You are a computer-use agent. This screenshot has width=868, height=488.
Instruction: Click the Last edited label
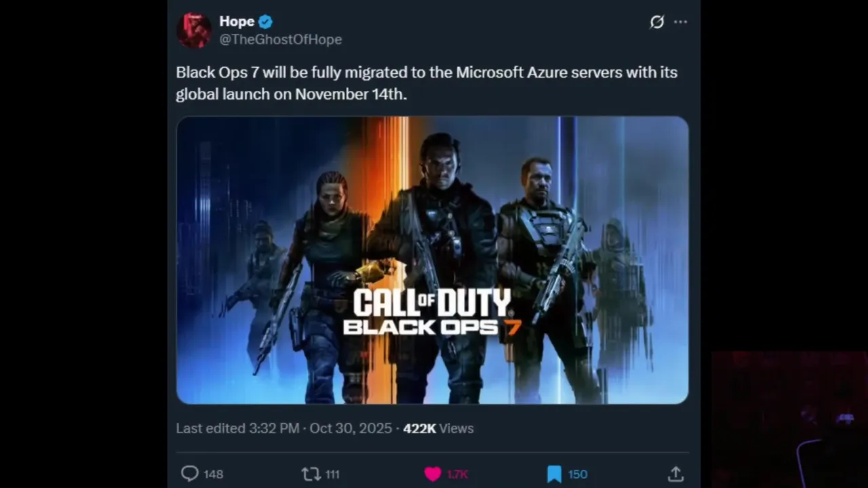click(210, 428)
